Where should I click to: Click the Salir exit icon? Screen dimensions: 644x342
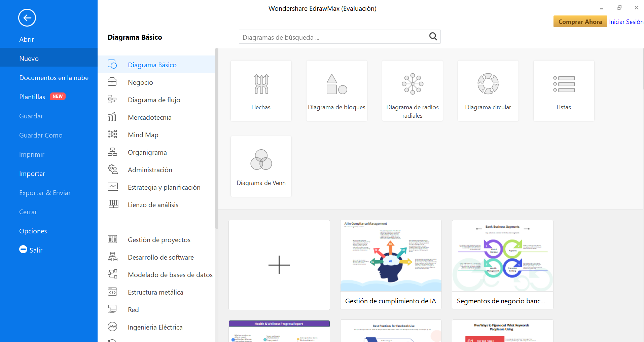click(x=23, y=249)
